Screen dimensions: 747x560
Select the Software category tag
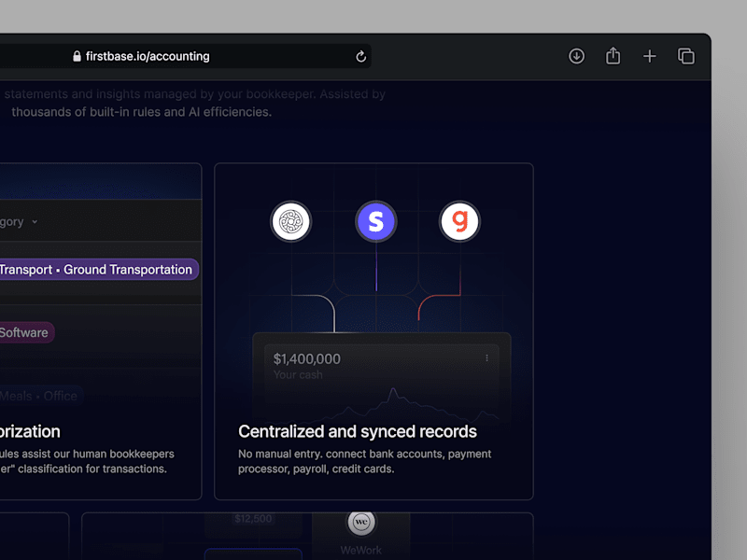coord(27,332)
